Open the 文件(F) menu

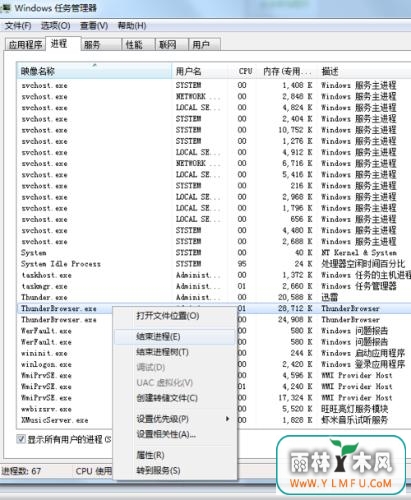click(18, 26)
